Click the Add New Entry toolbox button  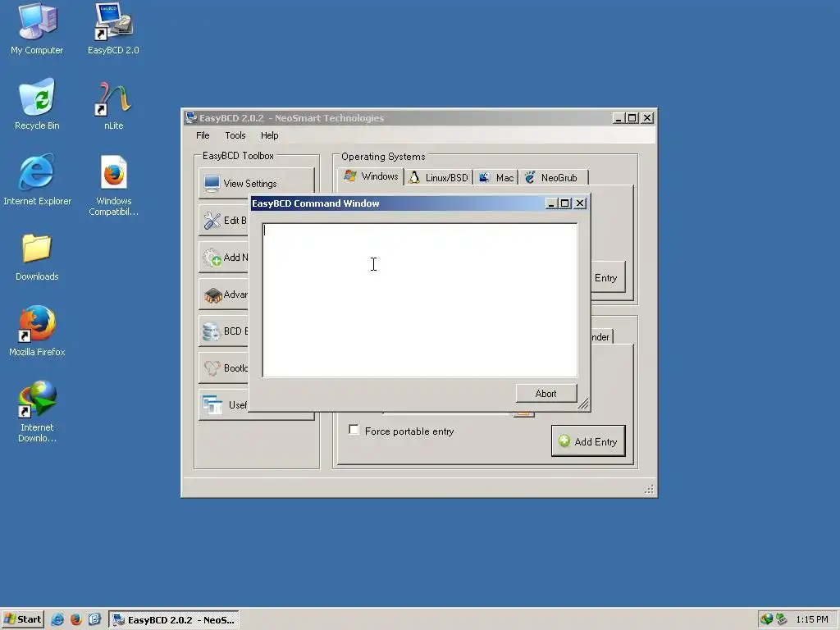point(224,257)
